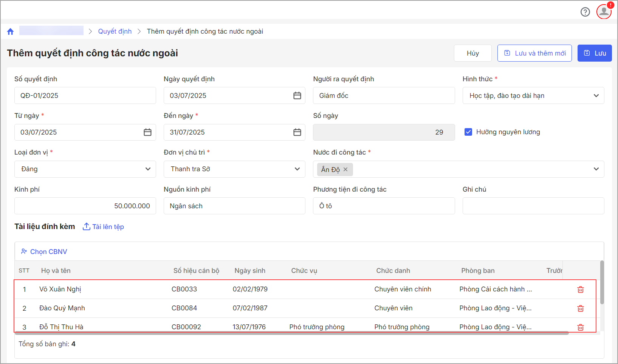Open calendar for Ngày quyết định
The width and height of the screenshot is (618, 364).
pyautogui.click(x=297, y=96)
